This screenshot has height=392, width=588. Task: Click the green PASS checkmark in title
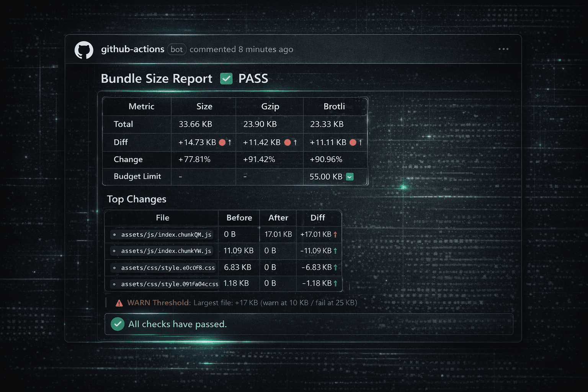coord(226,79)
